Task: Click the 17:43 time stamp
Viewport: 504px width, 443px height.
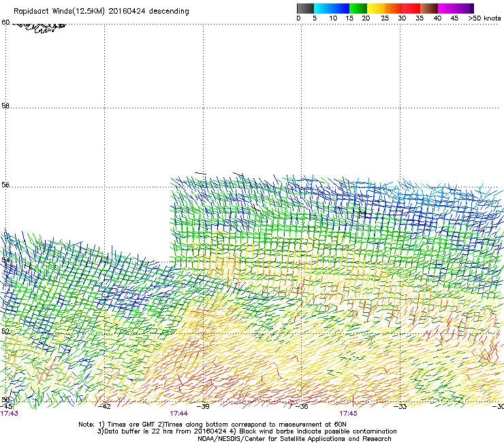Action: click(x=10, y=414)
